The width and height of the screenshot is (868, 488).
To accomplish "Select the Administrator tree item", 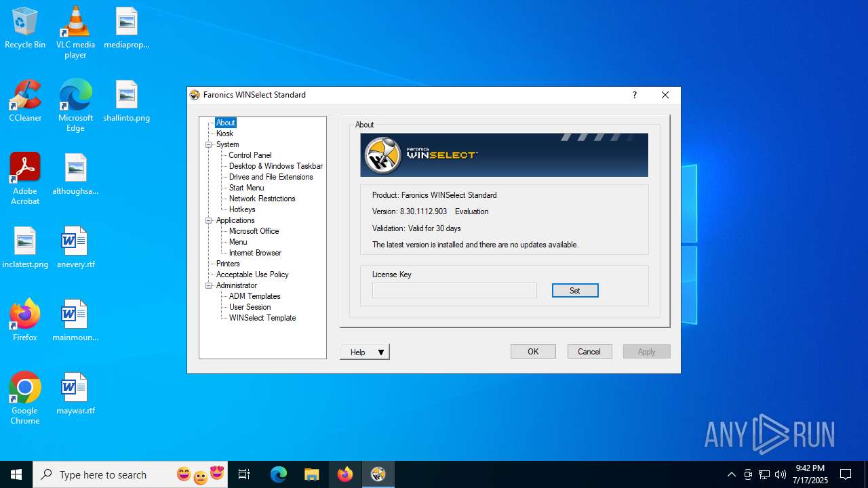I will (236, 285).
